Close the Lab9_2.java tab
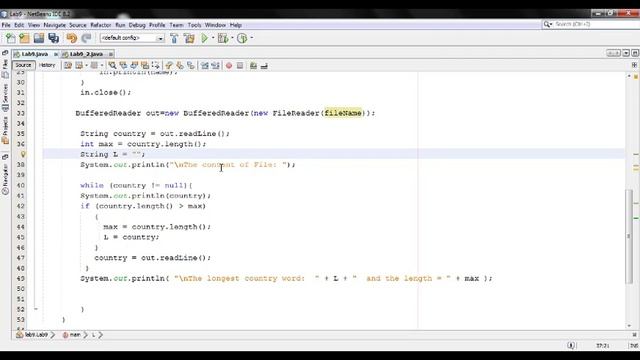The image size is (640, 360). pos(111,54)
